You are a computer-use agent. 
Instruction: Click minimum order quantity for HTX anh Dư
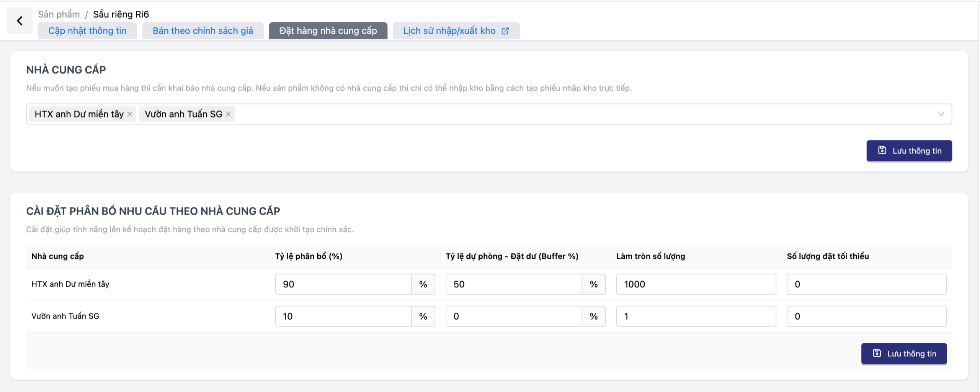coord(866,284)
